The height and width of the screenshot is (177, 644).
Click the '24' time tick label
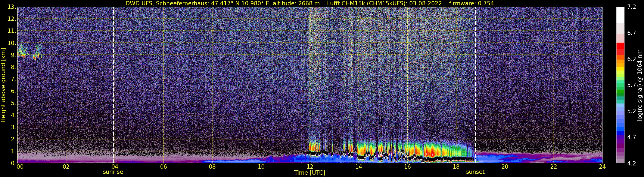[x=602, y=167]
